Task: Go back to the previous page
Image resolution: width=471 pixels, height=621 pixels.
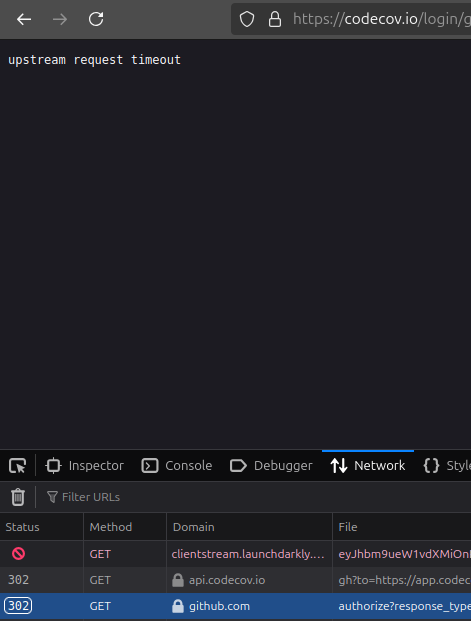Action: tap(24, 19)
